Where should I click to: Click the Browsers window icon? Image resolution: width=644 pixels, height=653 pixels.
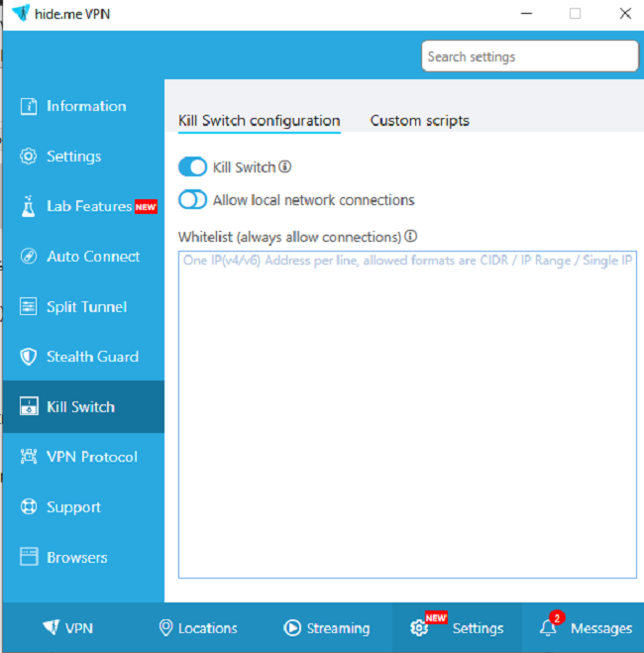(x=29, y=557)
